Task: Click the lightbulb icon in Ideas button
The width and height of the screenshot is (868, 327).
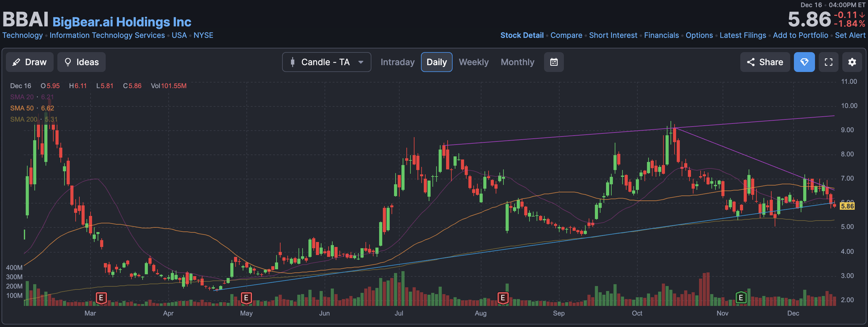Action: pyautogui.click(x=68, y=62)
